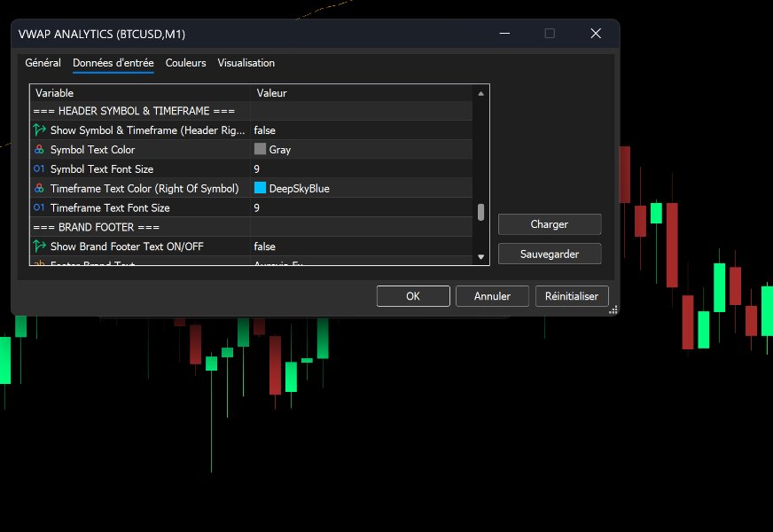Click the vertical scrollbar thumb
This screenshot has width=773, height=532.
[x=480, y=212]
